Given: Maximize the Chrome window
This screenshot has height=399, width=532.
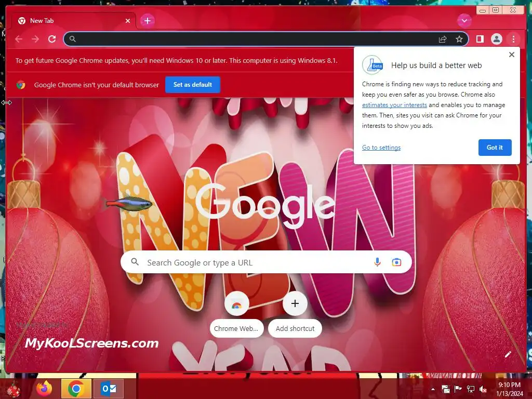Looking at the screenshot, I should tap(496, 10).
